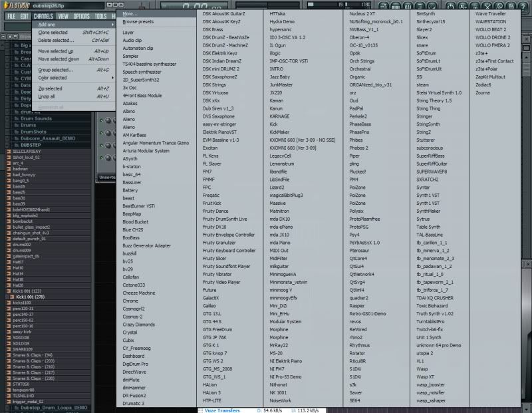Click the help question mark toolbar icon
This screenshot has height=413, width=532.
tap(523, 6)
